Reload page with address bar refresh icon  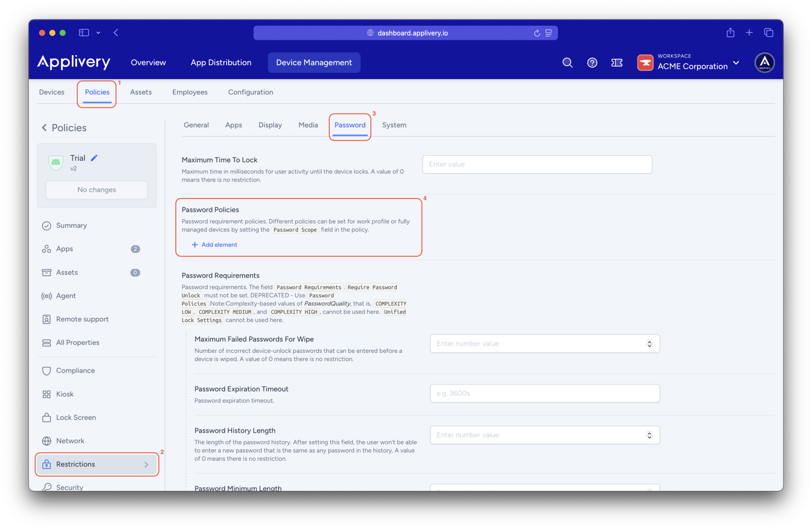537,33
